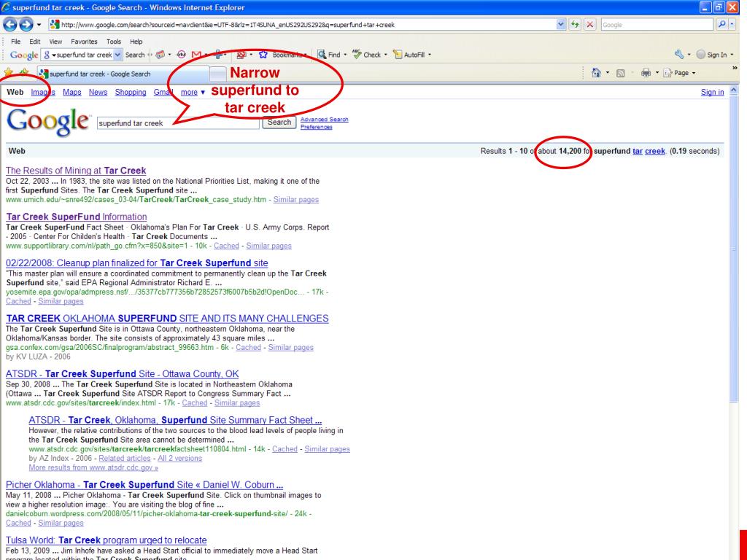
Task: Open Preferences link
Action: coord(317,127)
